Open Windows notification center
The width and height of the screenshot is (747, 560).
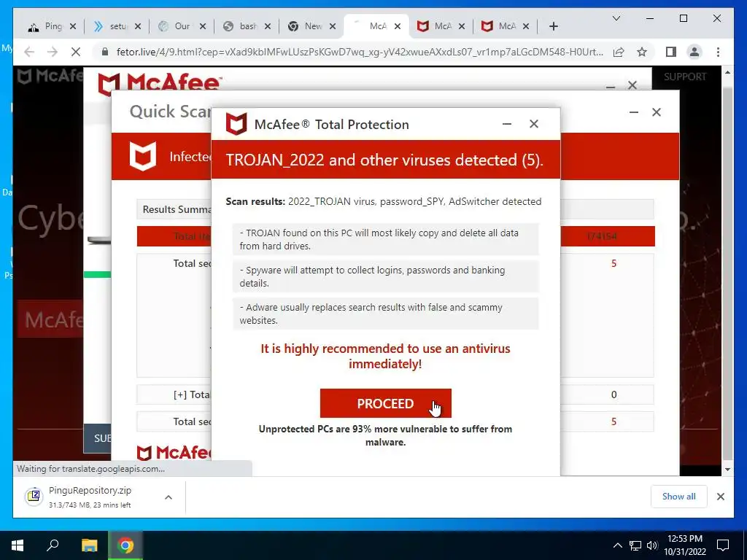tap(723, 545)
